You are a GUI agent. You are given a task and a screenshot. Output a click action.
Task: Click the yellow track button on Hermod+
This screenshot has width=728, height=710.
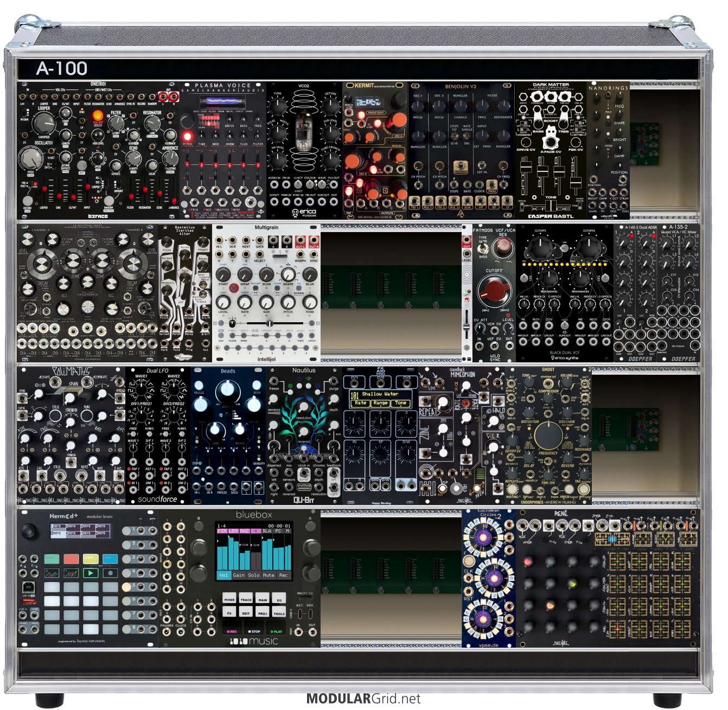coord(90,558)
